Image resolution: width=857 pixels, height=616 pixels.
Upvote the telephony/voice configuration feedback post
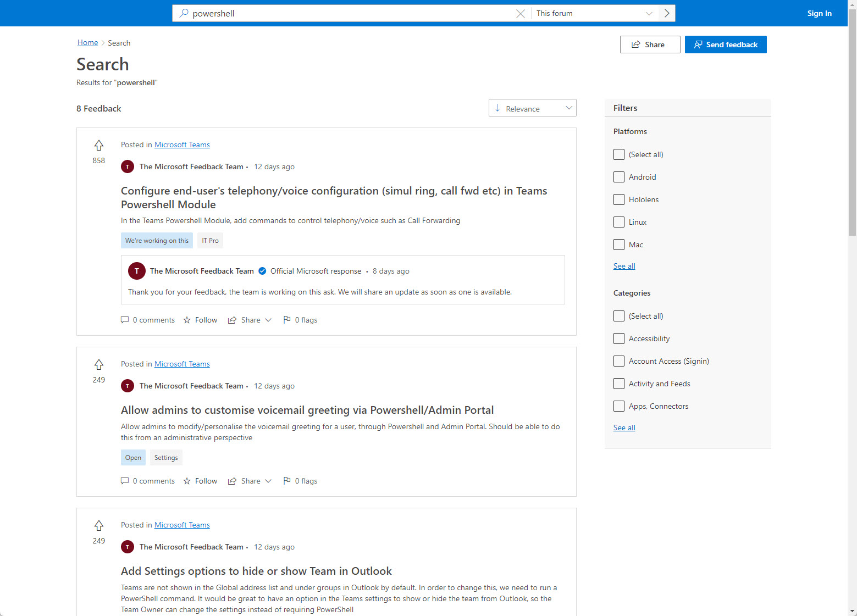pyautogui.click(x=99, y=145)
